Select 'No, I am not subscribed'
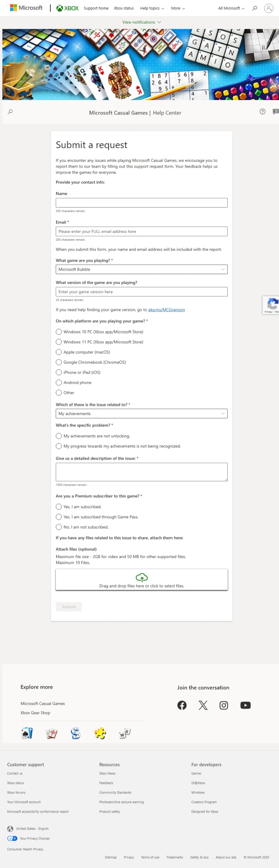 59,527
